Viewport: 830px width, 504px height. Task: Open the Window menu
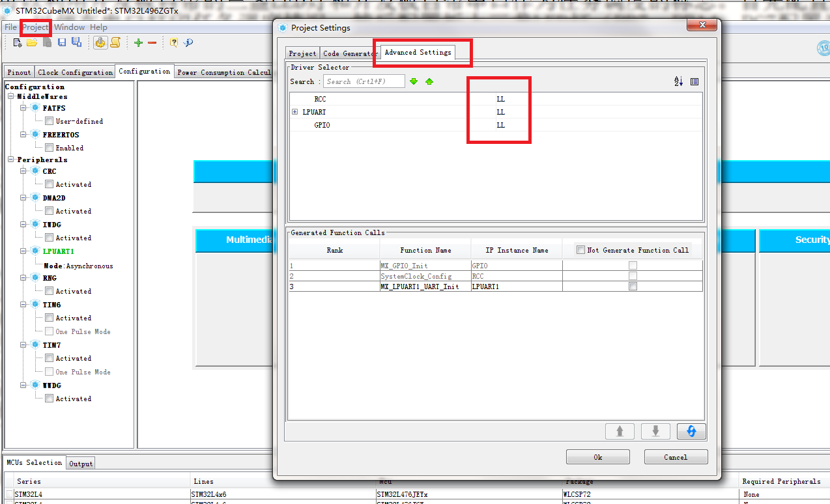point(69,27)
